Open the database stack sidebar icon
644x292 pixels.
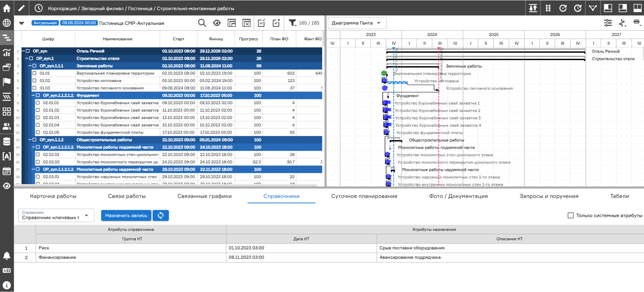7,141
